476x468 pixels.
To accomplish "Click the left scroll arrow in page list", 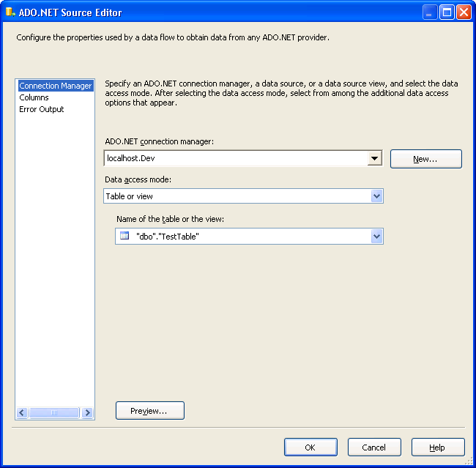I will click(x=22, y=413).
